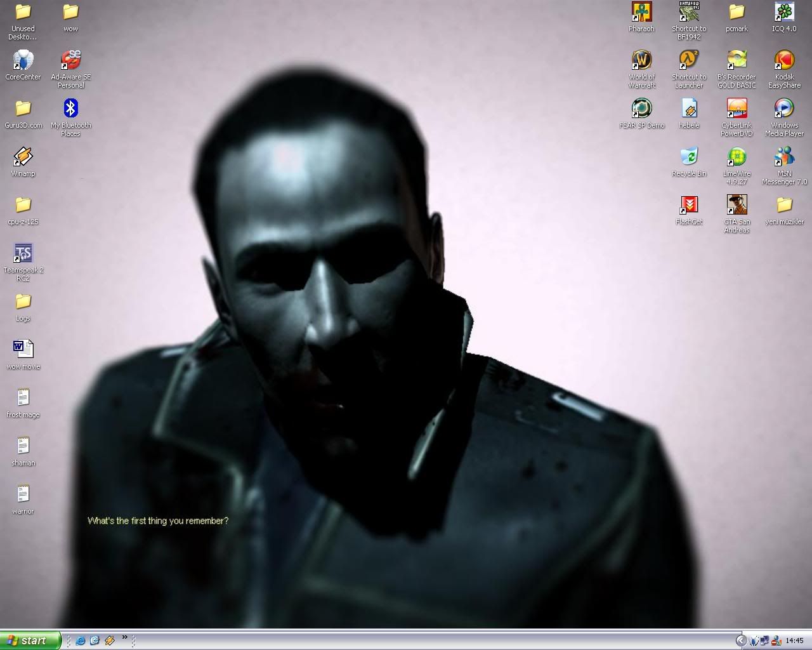Select the warrior text file
812x650 pixels.
[23, 494]
